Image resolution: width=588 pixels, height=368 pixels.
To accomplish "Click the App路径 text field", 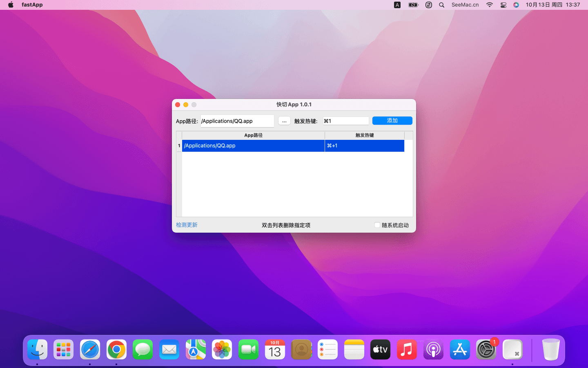I will tap(237, 121).
